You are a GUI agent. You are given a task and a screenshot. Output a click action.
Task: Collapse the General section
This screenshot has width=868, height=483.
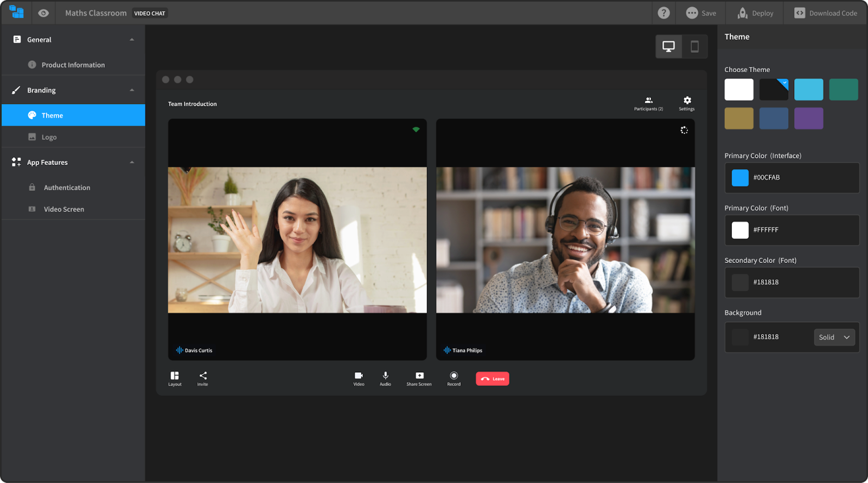click(132, 40)
